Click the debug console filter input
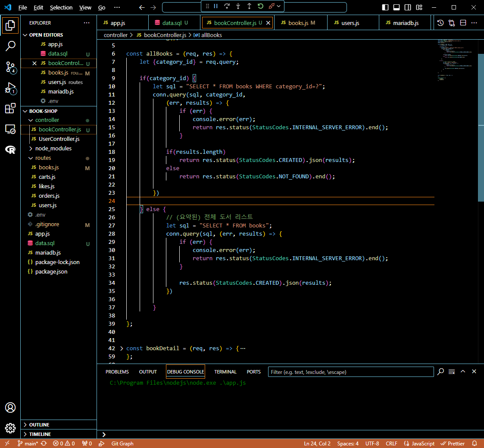The image size is (484, 448). click(351, 372)
